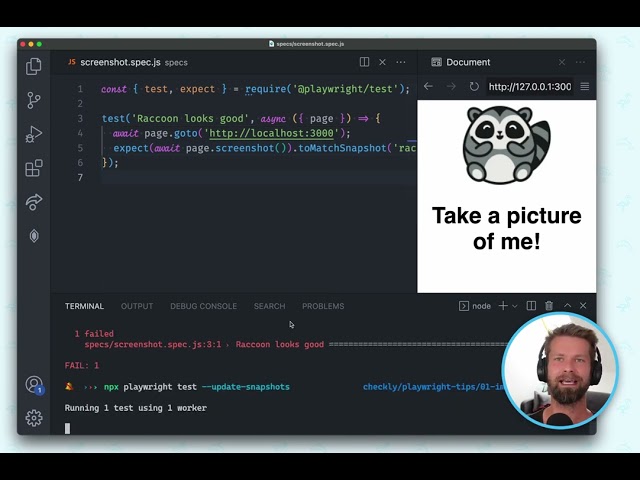Click the presenter webcam circle overlay

pyautogui.click(x=560, y=371)
